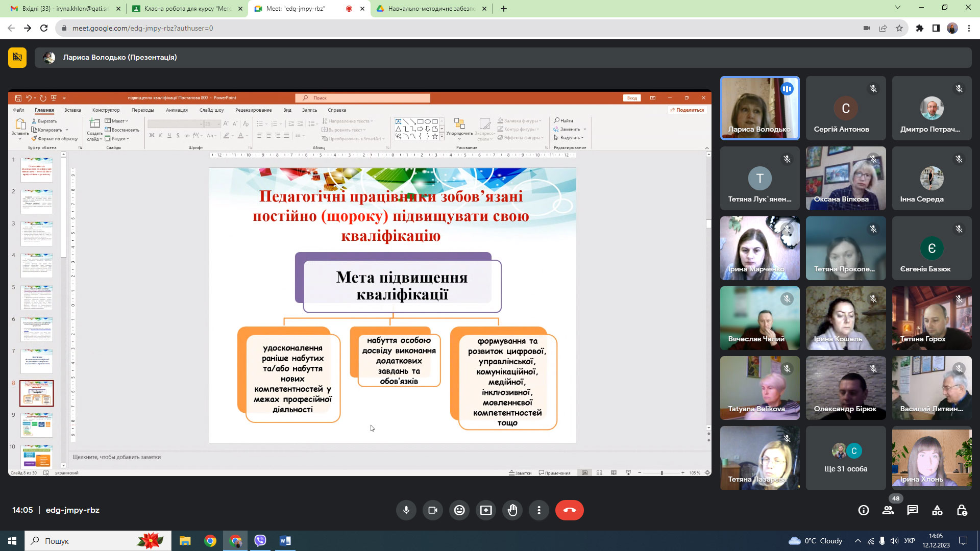The image size is (980, 551).
Task: Open Chrome side panel icon
Action: 936,28
